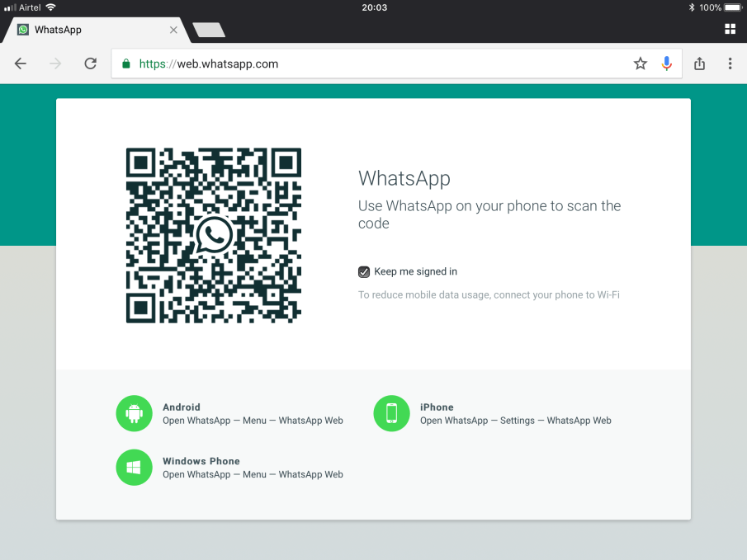Click the QR code image
The height and width of the screenshot is (560, 747).
click(213, 235)
